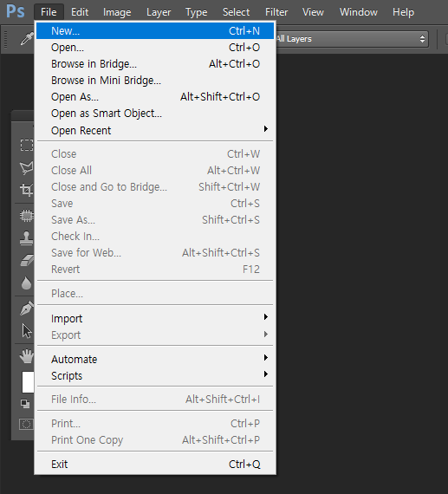Toggle Quick Mask mode icon

(x=26, y=424)
